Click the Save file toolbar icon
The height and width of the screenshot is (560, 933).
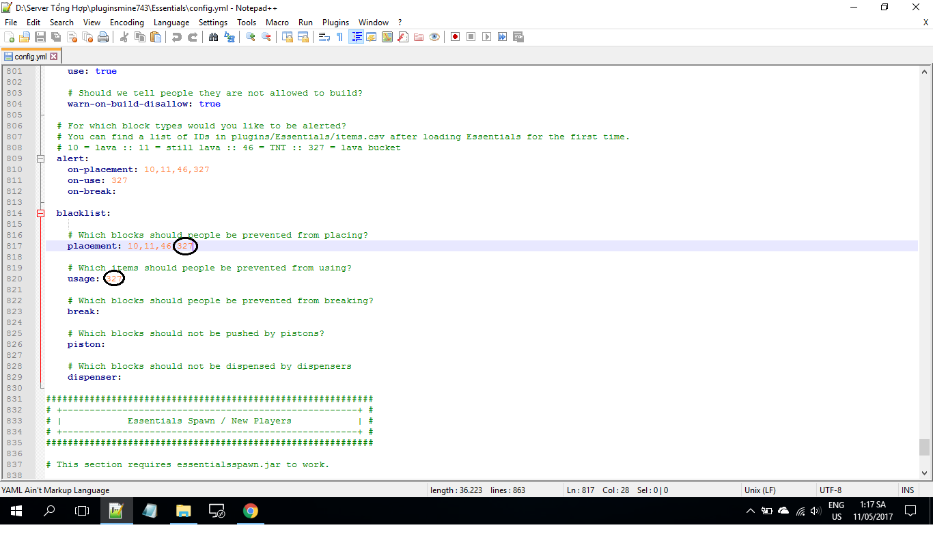[x=40, y=37]
